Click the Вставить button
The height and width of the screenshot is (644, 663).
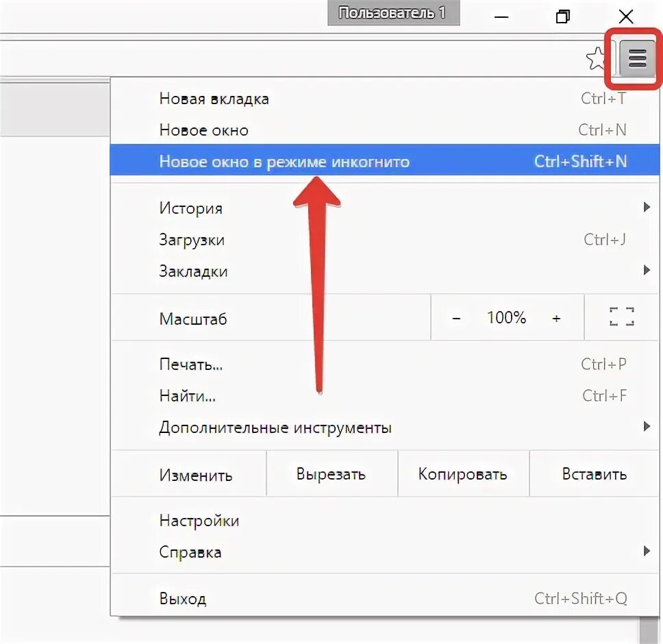(595, 473)
